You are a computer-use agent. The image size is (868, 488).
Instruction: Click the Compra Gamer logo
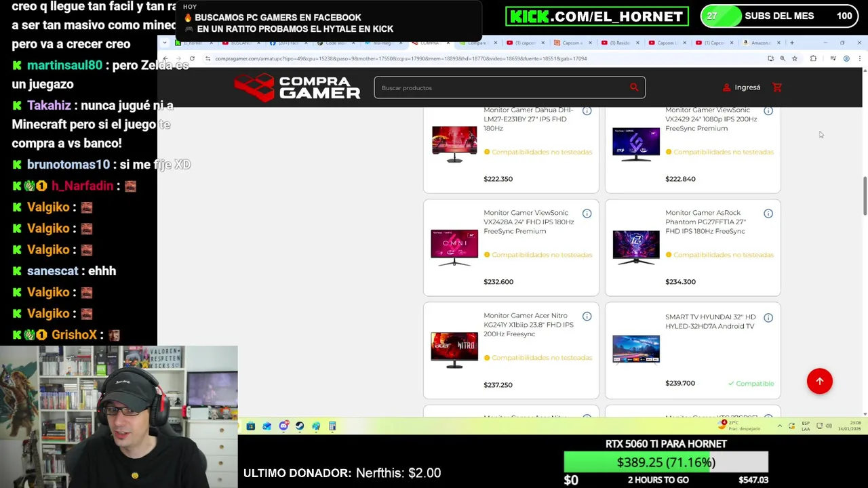[297, 87]
